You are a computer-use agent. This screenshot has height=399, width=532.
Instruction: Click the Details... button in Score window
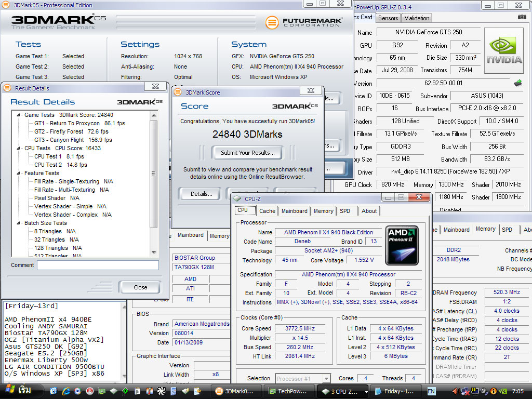[x=201, y=194]
